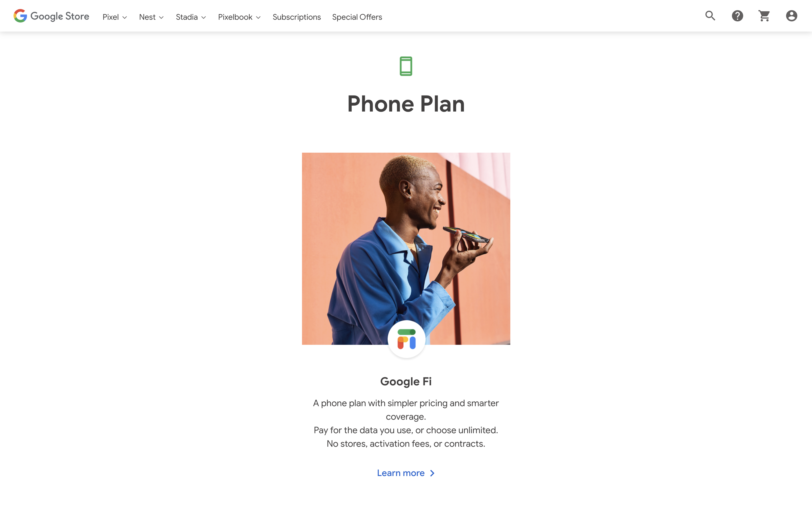Click the Google Store text logo
The height and width of the screenshot is (507, 812).
pyautogui.click(x=60, y=16)
